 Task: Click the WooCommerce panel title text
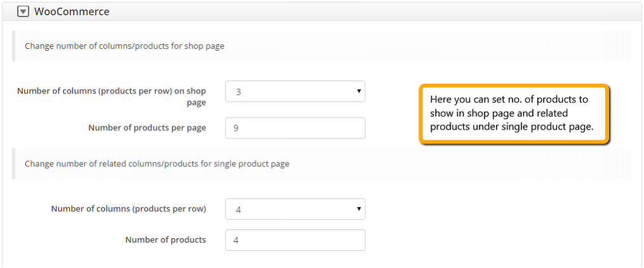click(x=72, y=12)
